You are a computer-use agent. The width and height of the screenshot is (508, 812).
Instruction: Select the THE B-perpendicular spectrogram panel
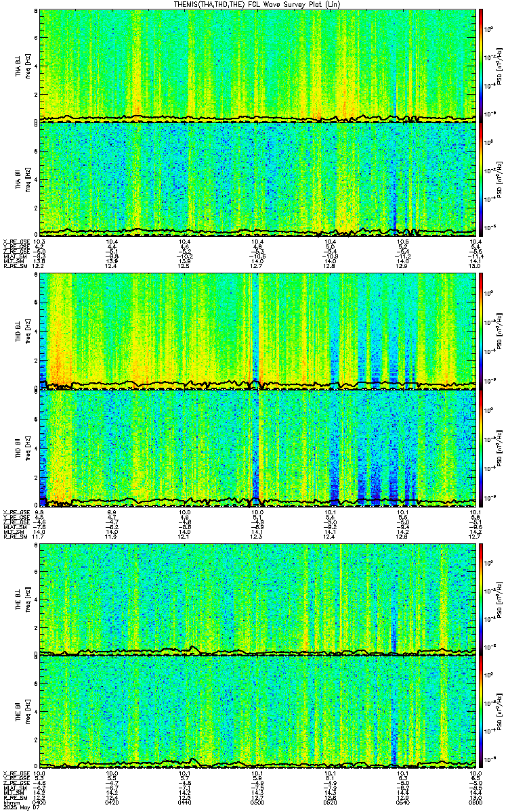(257, 598)
